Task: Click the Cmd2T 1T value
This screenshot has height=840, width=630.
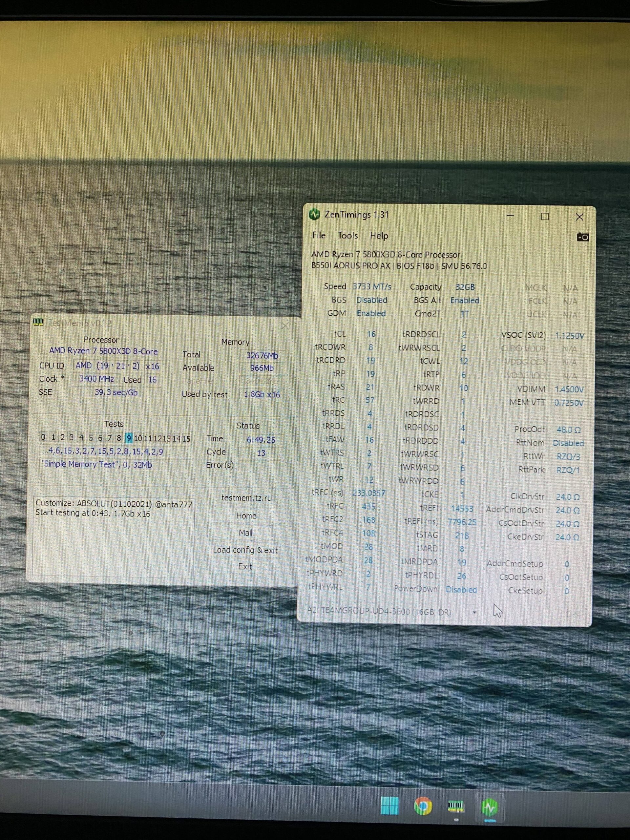Action: pyautogui.click(x=464, y=314)
